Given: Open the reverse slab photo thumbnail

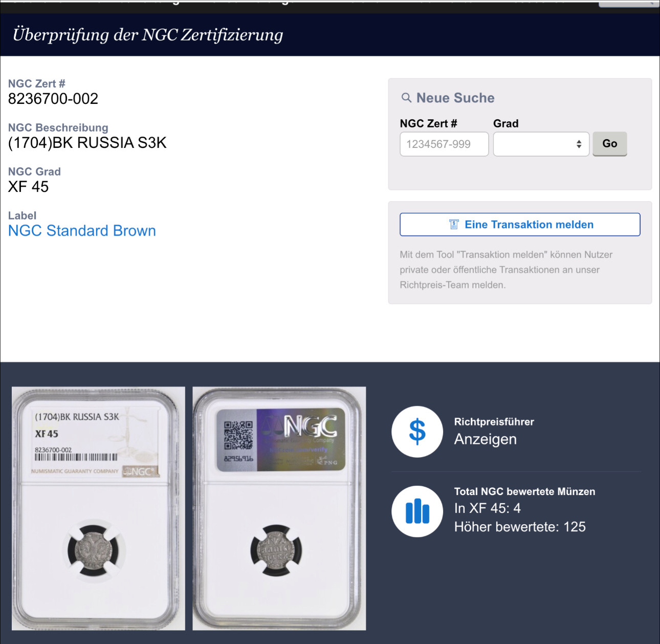Looking at the screenshot, I should click(x=279, y=508).
